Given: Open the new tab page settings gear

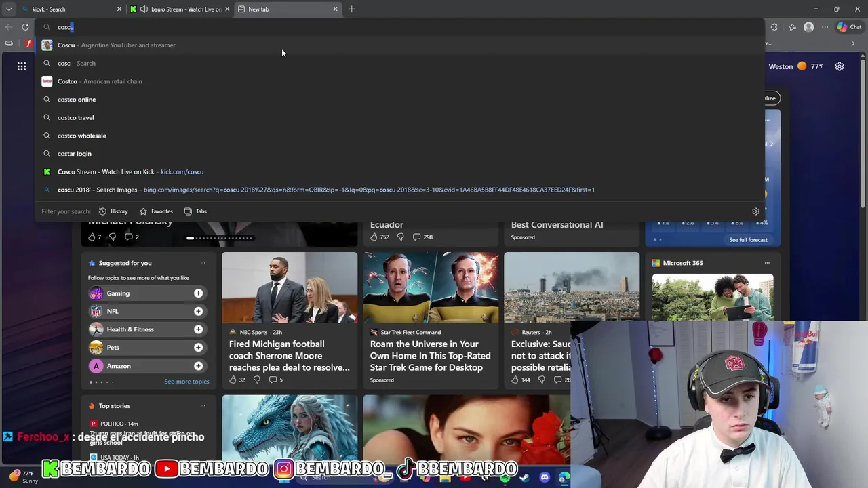Looking at the screenshot, I should pyautogui.click(x=840, y=66).
